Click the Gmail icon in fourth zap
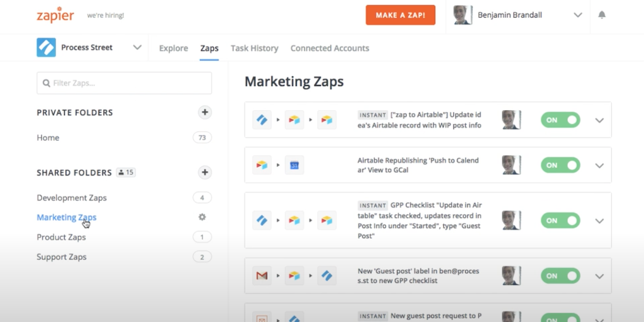The height and width of the screenshot is (322, 644). point(262,275)
